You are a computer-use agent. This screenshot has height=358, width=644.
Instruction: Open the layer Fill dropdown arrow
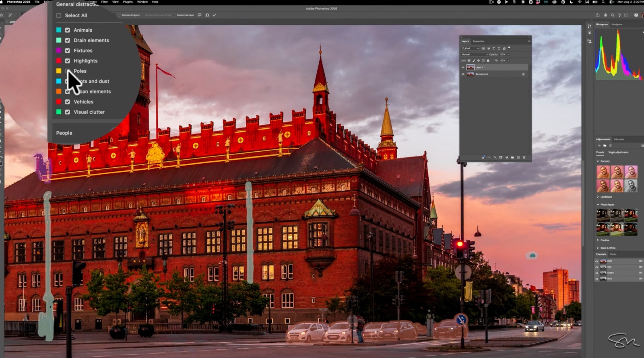[x=508, y=61]
